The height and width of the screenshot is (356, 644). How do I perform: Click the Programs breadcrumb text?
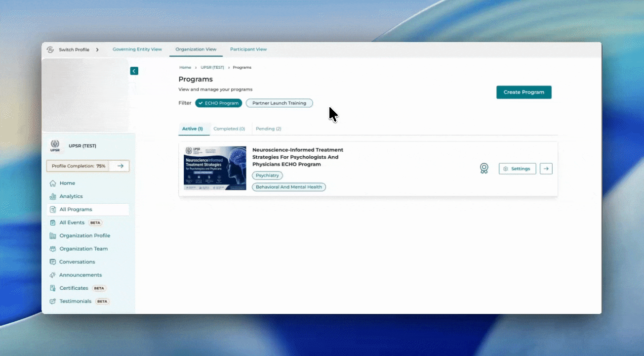[242, 67]
